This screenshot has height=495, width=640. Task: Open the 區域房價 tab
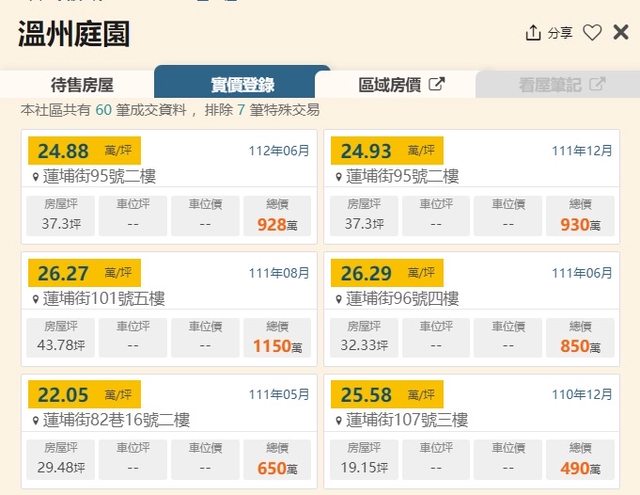click(388, 85)
